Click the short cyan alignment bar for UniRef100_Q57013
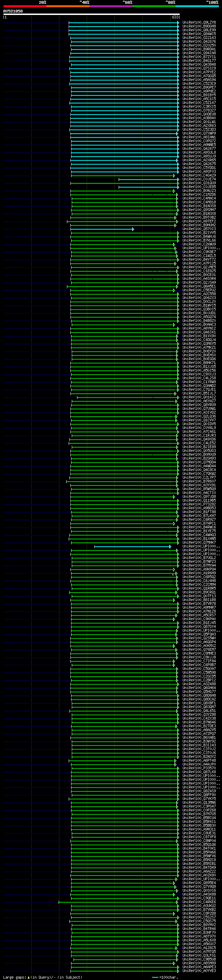 (x=102, y=229)
